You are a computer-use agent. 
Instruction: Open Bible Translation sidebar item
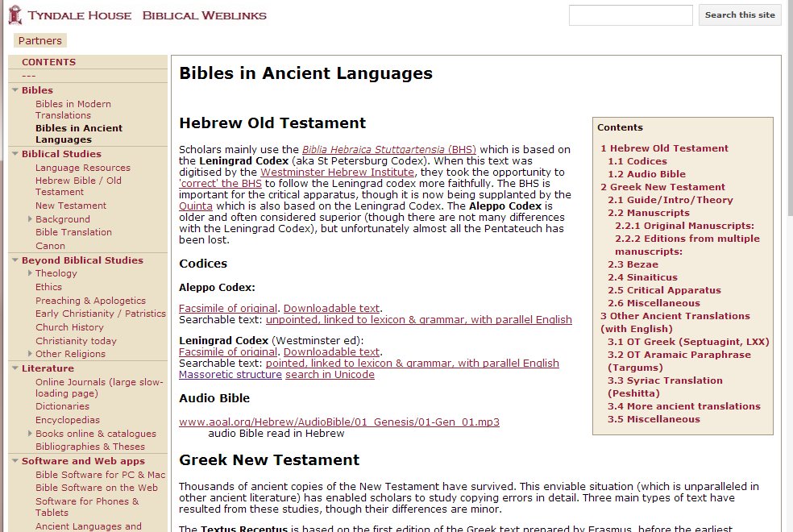pos(73,232)
